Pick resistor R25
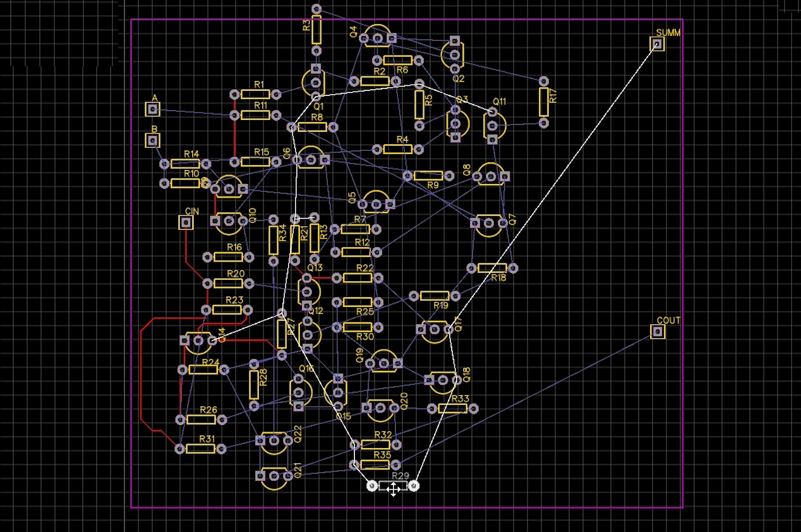This screenshot has width=801, height=532. tap(357, 302)
